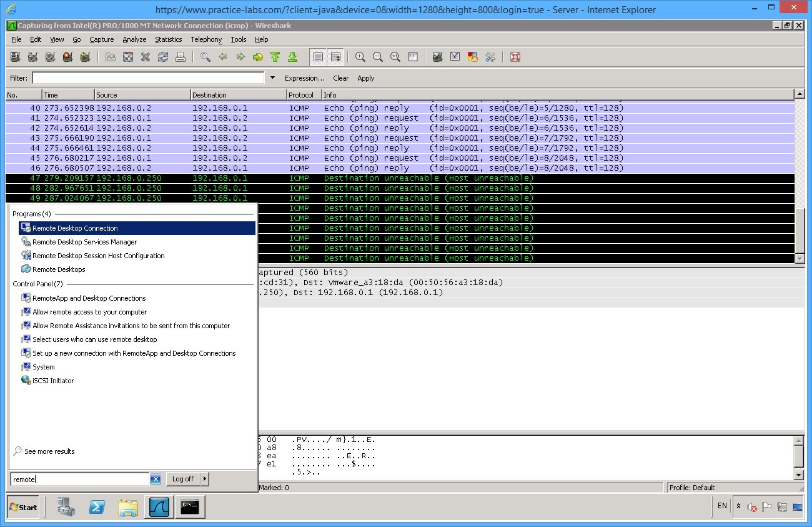812x527 pixels.
Task: Open the Find Packet tool
Action: [x=205, y=57]
